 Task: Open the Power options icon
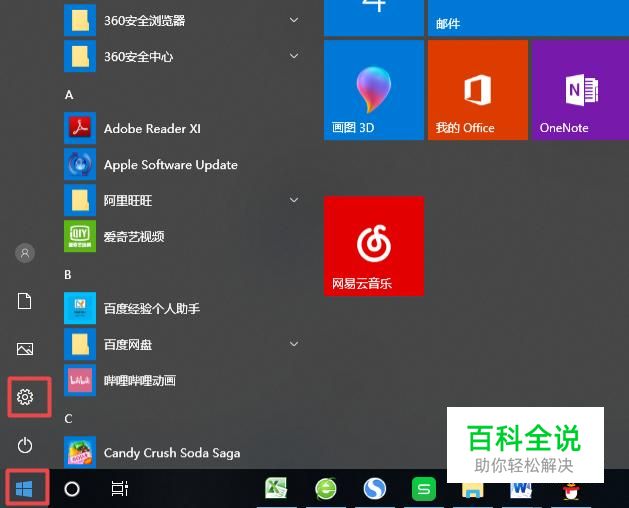click(x=25, y=445)
